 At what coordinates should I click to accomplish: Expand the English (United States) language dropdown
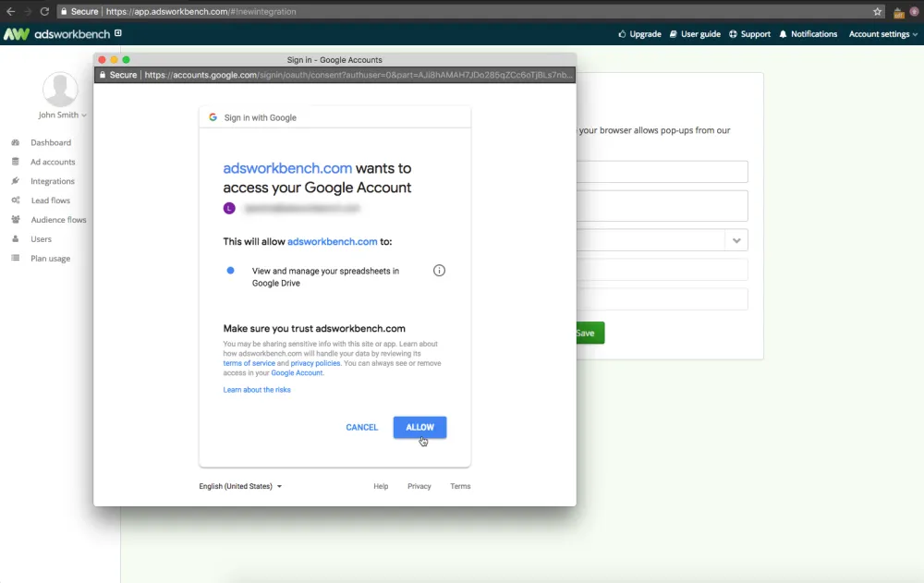(240, 486)
